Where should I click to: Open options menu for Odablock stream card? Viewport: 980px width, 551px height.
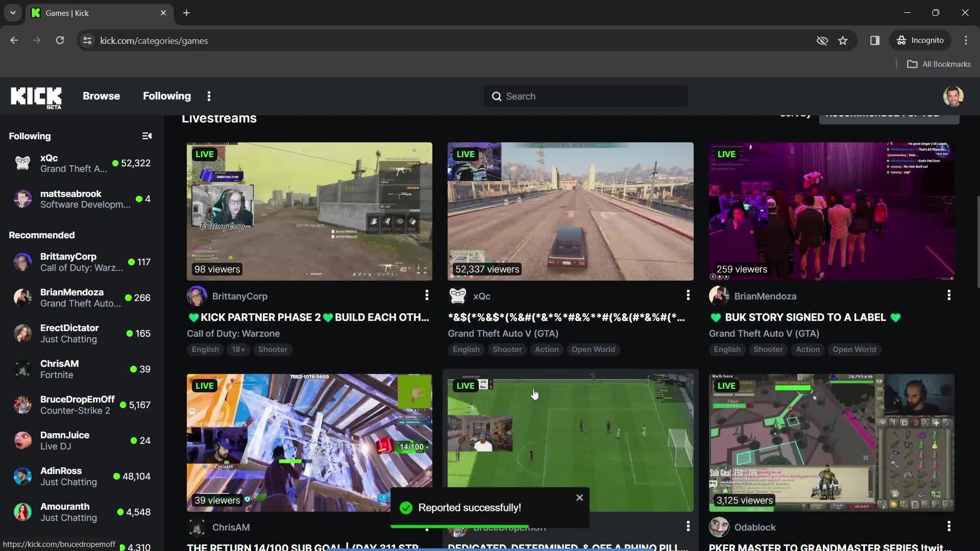point(949,526)
